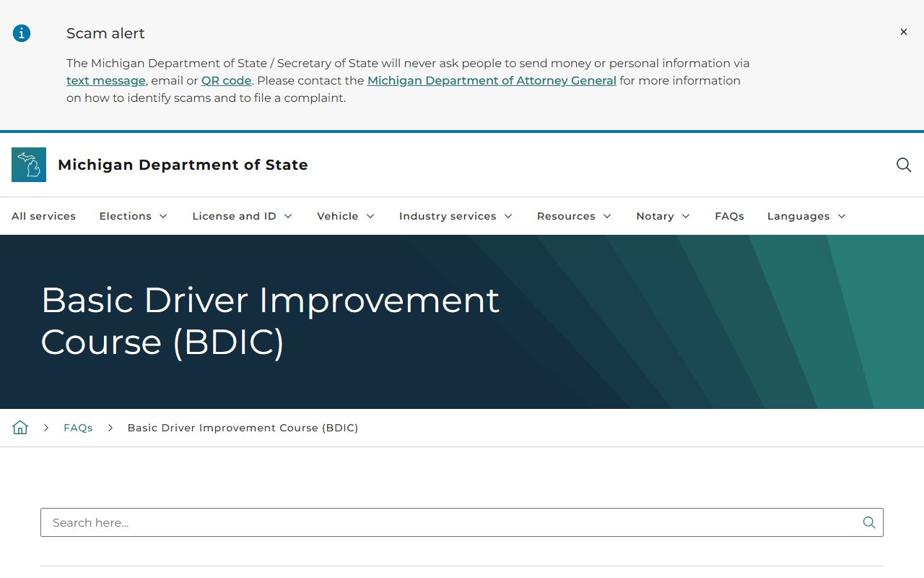Expand the License and ID dropdown
This screenshot has height=578, width=924.
(243, 216)
